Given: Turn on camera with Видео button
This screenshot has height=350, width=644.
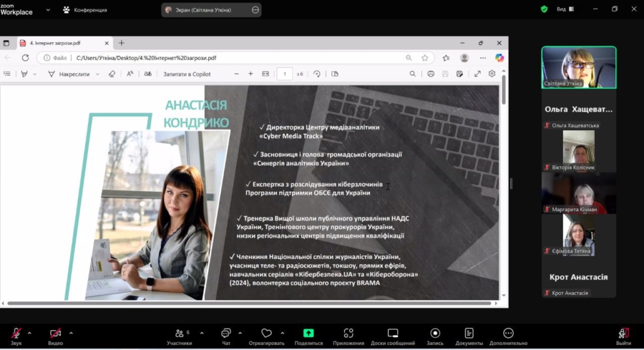Looking at the screenshot, I should tap(55, 334).
